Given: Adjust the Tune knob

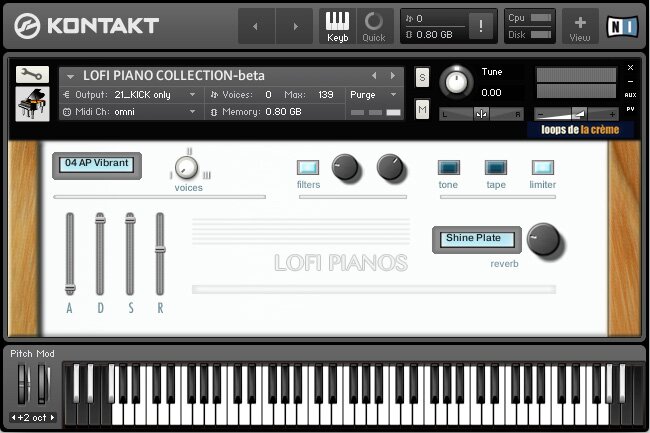Looking at the screenshot, I should (456, 82).
